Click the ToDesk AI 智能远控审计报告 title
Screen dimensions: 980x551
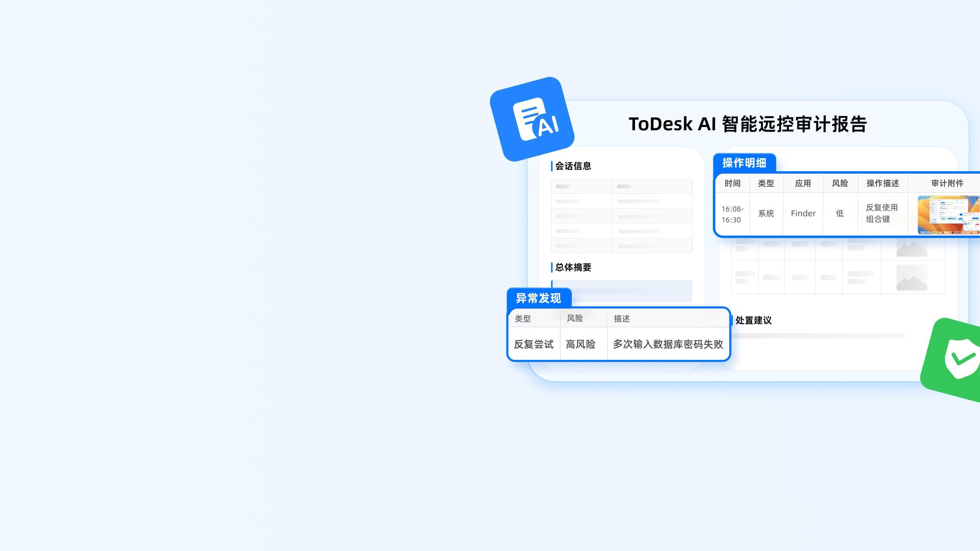coord(747,124)
